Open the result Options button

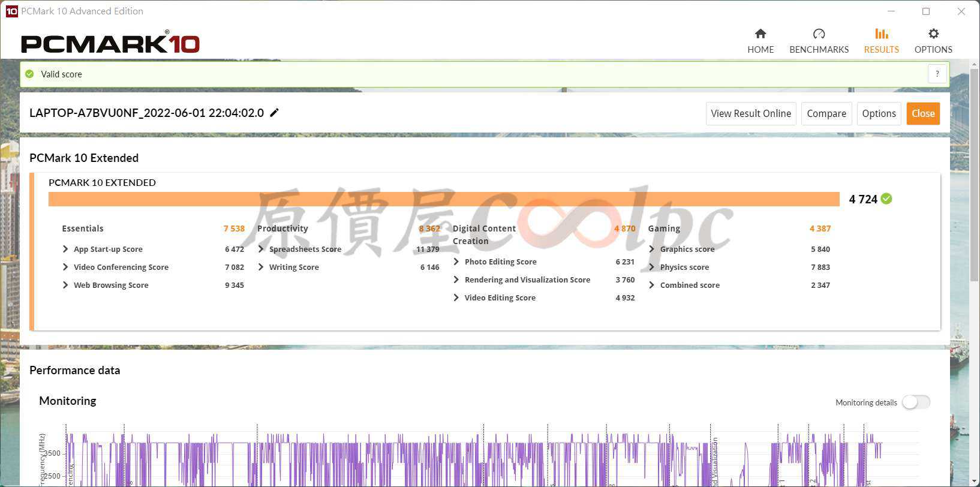point(879,113)
